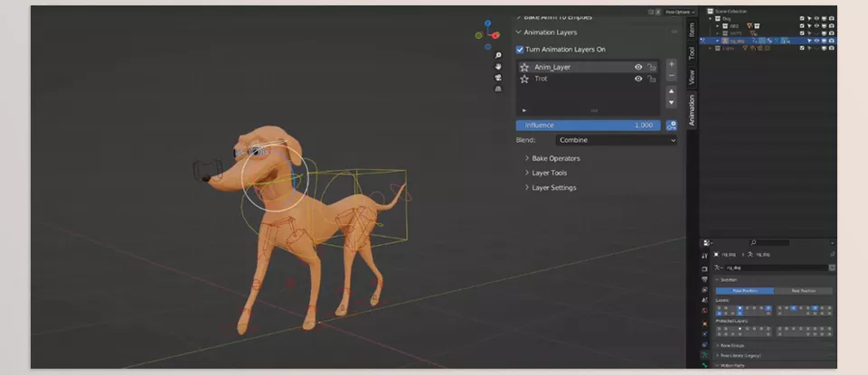868x375 pixels.
Task: Click the star icon next to Trot
Action: [x=524, y=80]
